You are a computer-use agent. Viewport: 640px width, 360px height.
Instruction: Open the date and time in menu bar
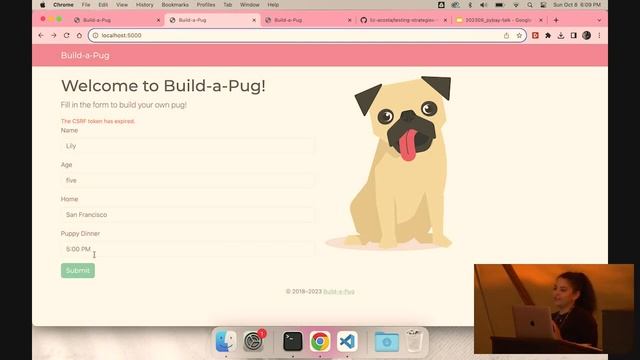coord(577,5)
